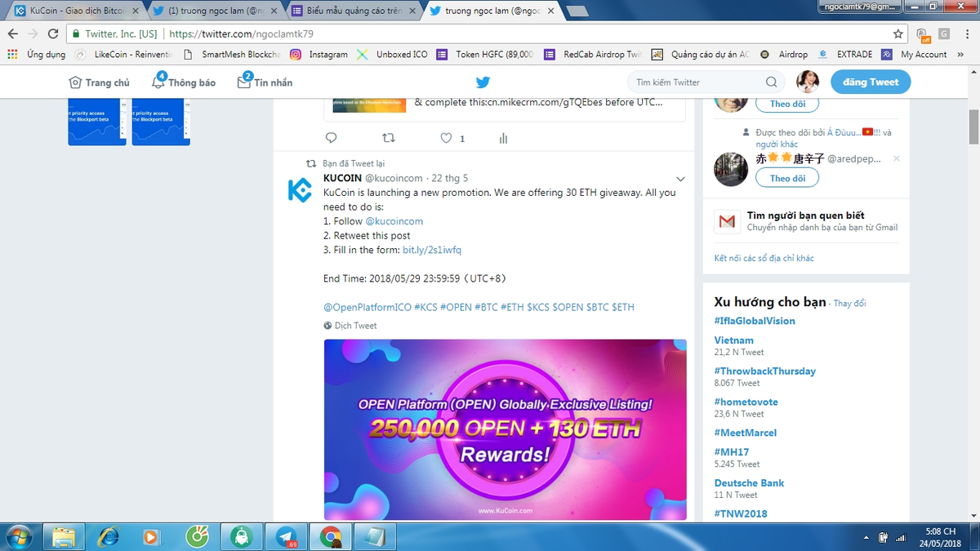Open Internet Explorer from taskbar
This screenshot has width=980, height=551.
(x=108, y=536)
